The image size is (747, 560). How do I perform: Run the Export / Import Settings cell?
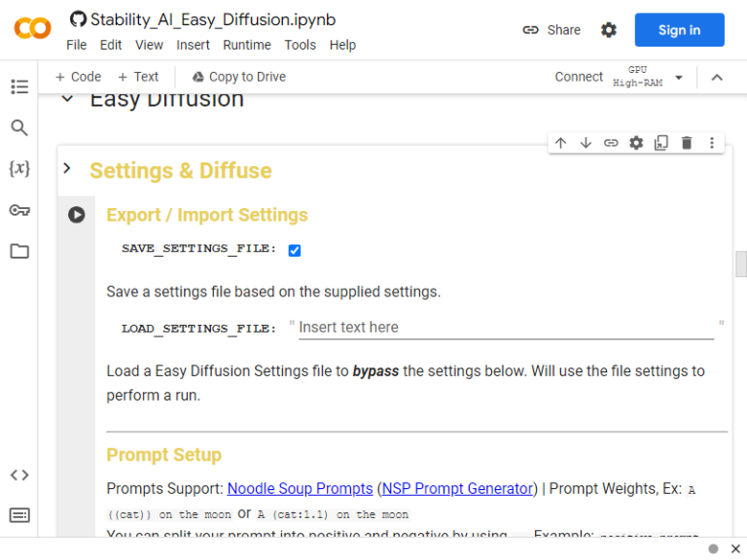click(x=76, y=215)
